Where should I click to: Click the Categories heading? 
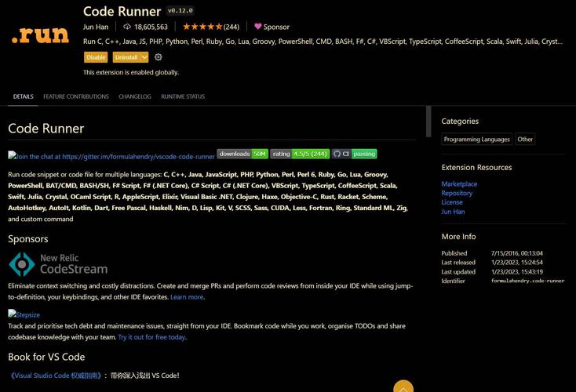[460, 121]
